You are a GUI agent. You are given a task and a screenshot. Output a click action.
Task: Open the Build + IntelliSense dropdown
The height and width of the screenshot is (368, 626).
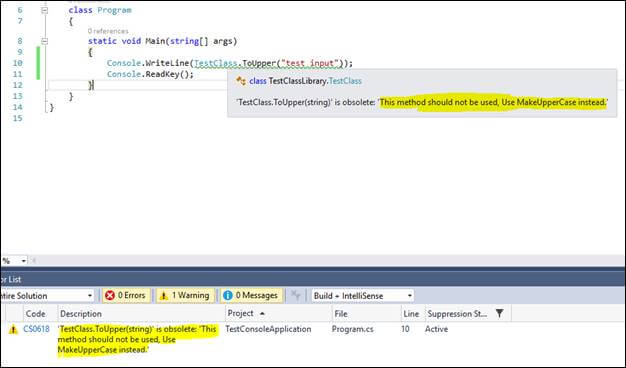pos(363,296)
